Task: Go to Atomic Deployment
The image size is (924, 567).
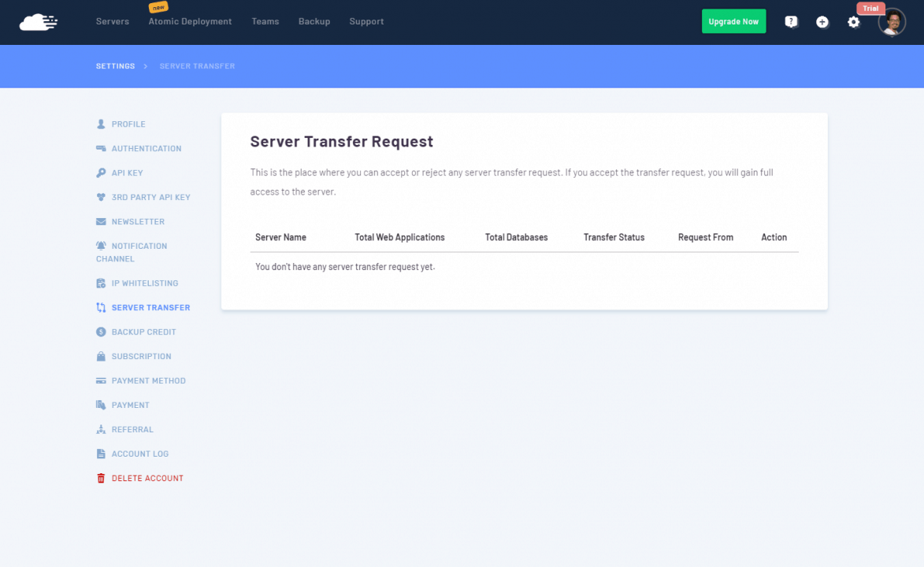Action: (x=190, y=22)
